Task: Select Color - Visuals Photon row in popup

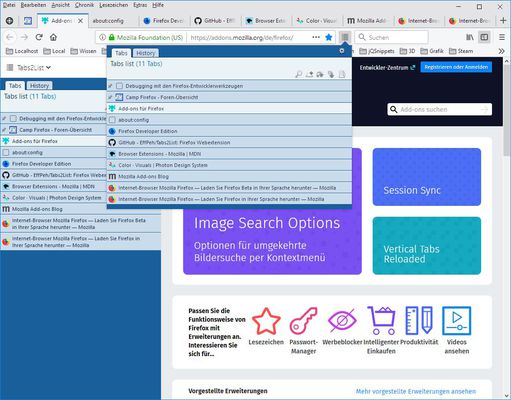Action: tap(229, 165)
